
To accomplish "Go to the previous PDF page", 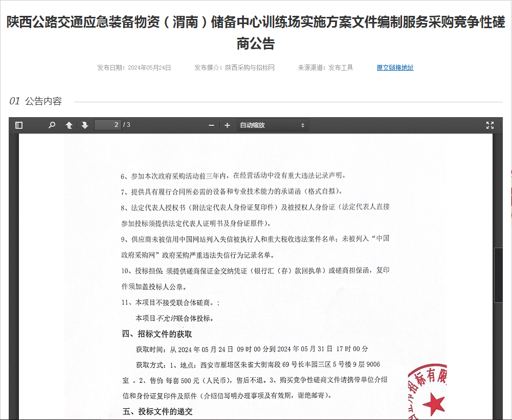I will (69, 125).
